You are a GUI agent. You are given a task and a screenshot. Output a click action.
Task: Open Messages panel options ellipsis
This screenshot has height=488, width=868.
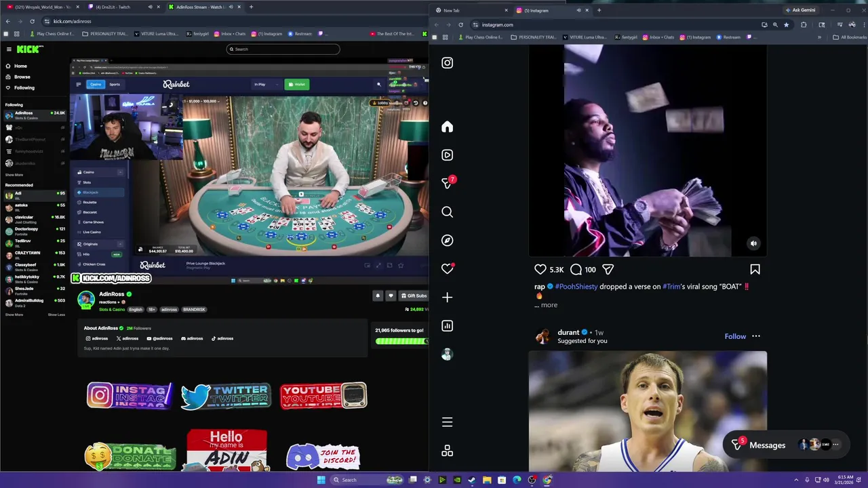(835, 445)
